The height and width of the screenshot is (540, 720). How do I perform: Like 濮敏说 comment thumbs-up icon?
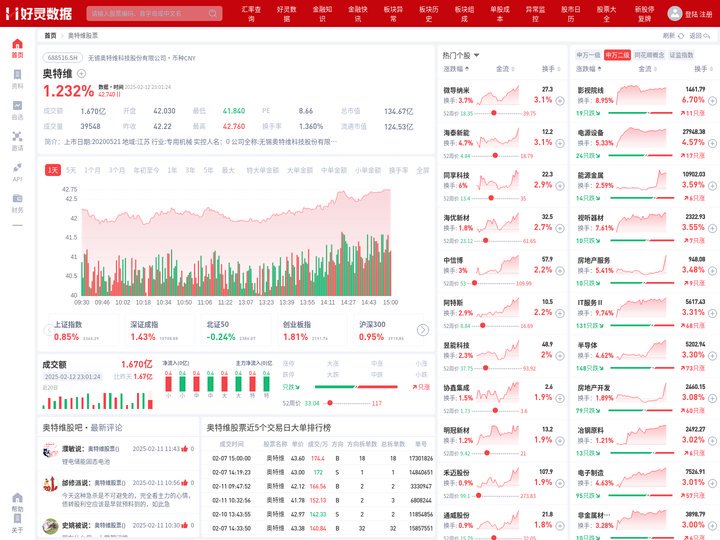[185, 449]
